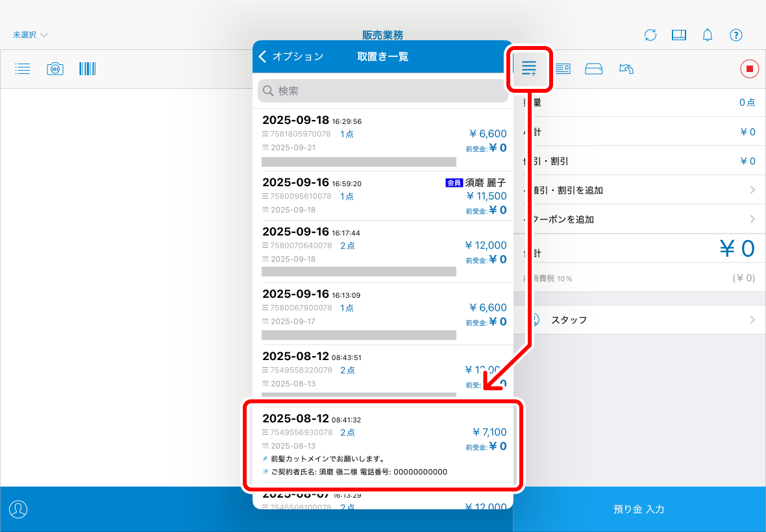The width and height of the screenshot is (766, 532).
Task: Go back to オプション
Action: [291, 56]
